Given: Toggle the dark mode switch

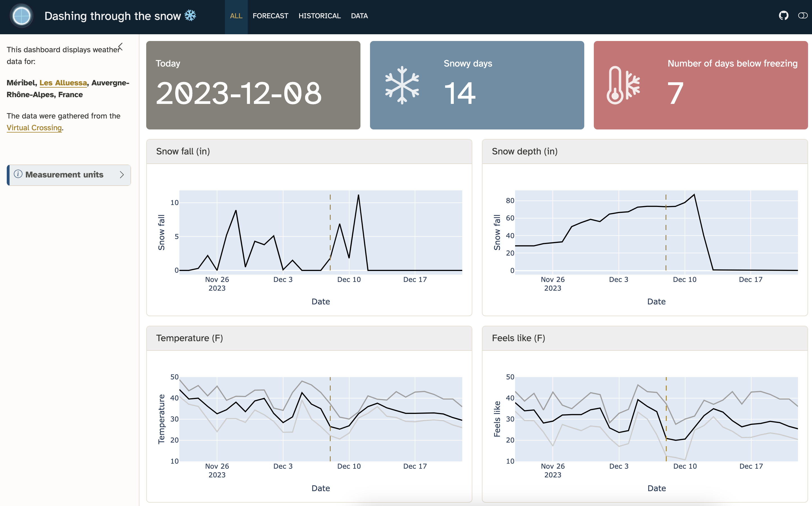Looking at the screenshot, I should point(803,16).
